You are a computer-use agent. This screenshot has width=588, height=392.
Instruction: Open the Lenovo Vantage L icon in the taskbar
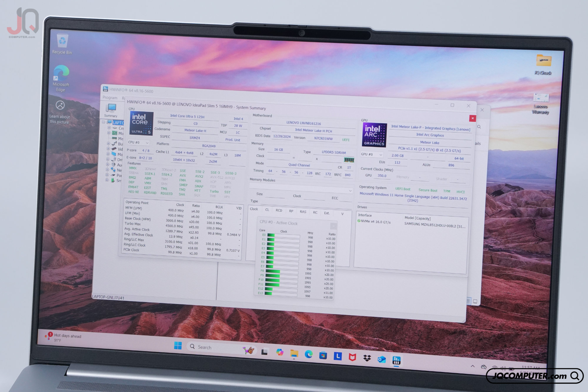338,357
